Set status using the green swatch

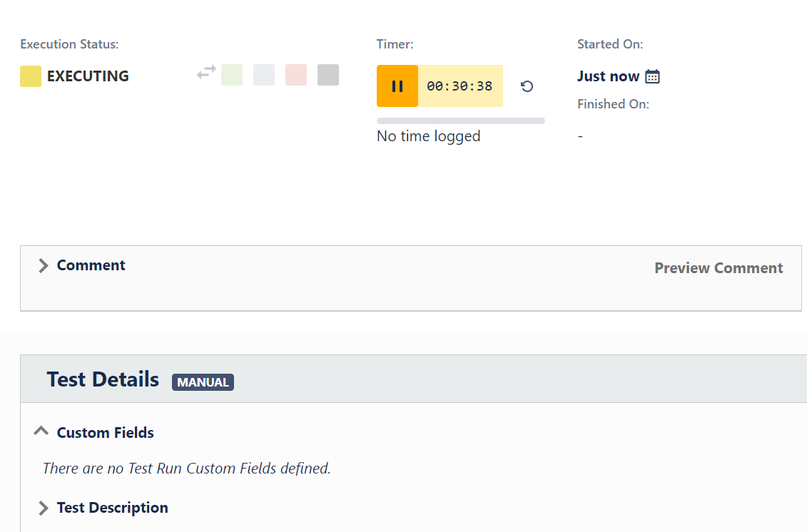pyautogui.click(x=232, y=75)
